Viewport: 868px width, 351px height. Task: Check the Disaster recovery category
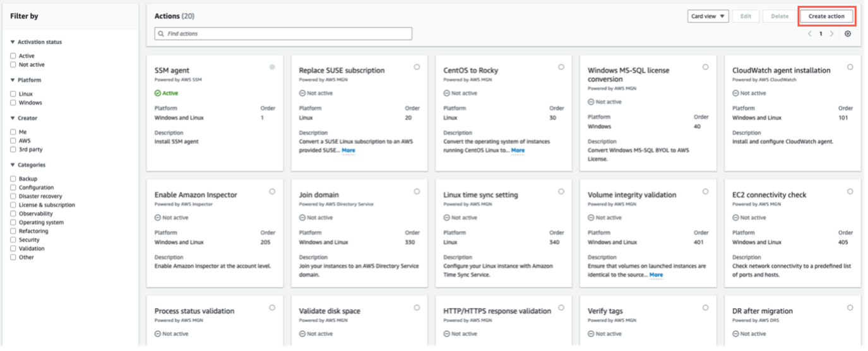coord(13,196)
